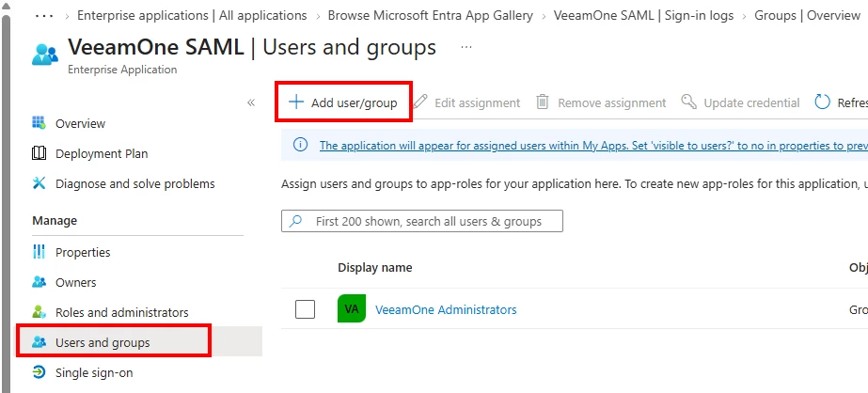Open Roles and administrators menu item

click(122, 312)
